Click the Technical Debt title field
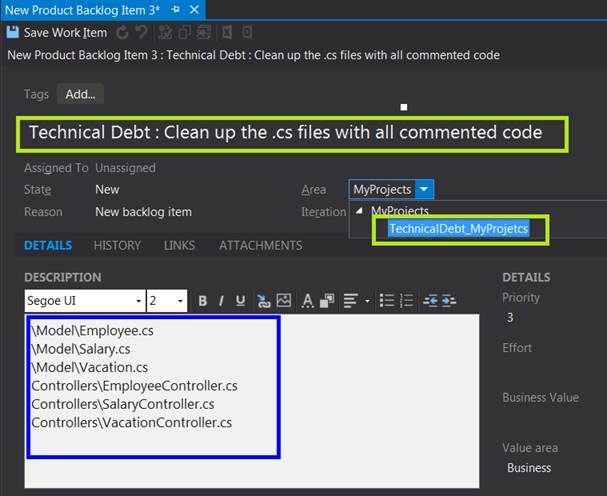This screenshot has width=607, height=496. (292, 134)
